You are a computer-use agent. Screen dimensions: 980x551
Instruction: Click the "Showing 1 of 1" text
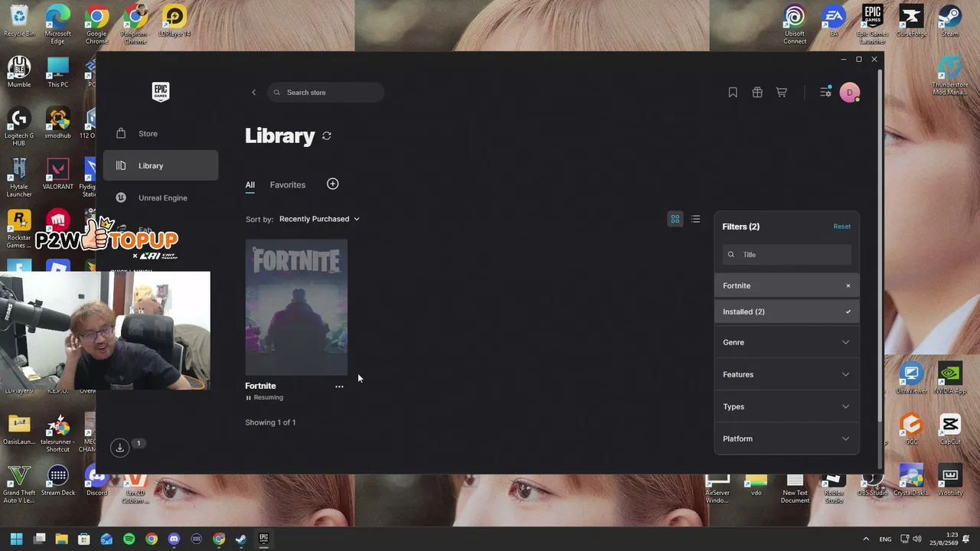pyautogui.click(x=270, y=422)
